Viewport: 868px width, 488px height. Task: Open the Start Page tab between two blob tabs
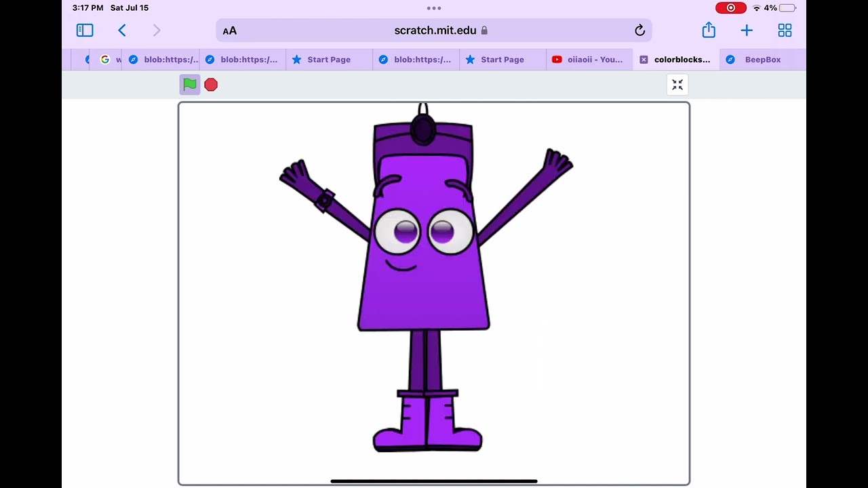[329, 60]
